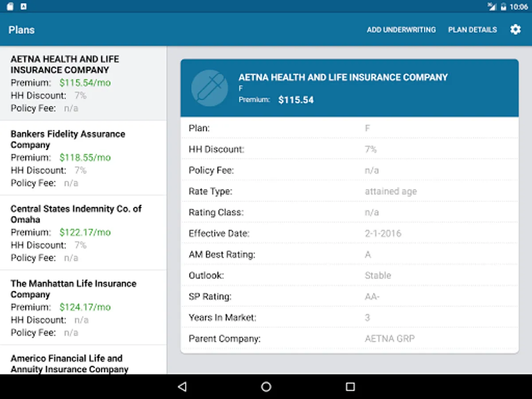Click the Rate Type attained age row

[x=349, y=192]
